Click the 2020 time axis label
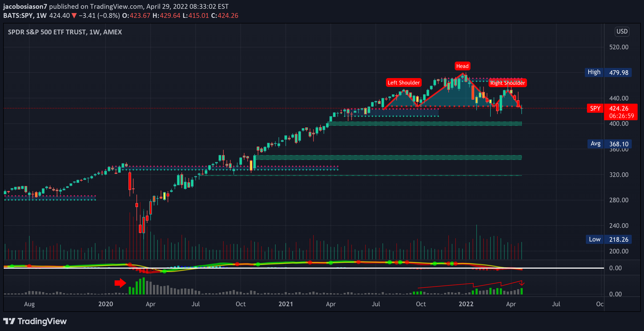The height and width of the screenshot is (331, 644). (x=106, y=304)
